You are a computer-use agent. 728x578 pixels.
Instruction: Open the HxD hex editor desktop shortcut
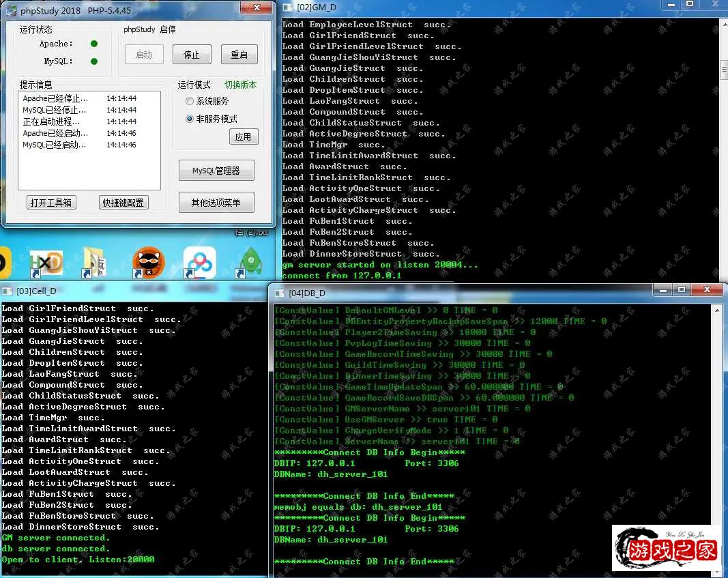pos(48,262)
